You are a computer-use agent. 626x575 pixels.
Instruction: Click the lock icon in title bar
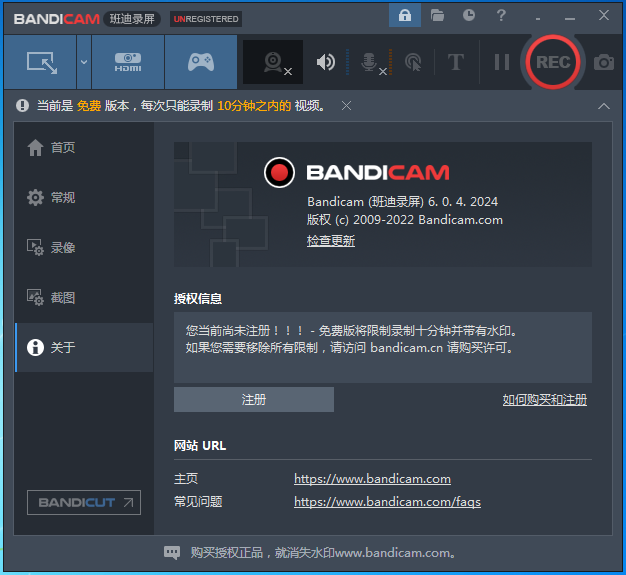tap(405, 15)
